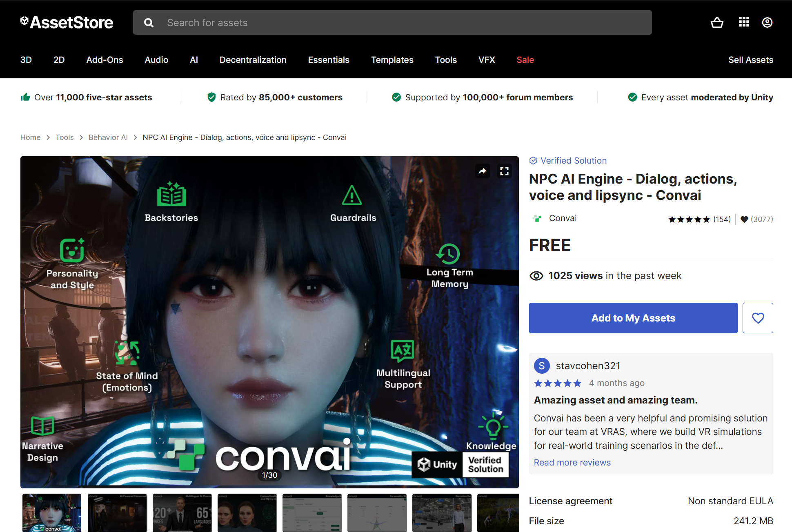The image size is (792, 532).
Task: Share the asset via arrow icon
Action: coord(483,171)
